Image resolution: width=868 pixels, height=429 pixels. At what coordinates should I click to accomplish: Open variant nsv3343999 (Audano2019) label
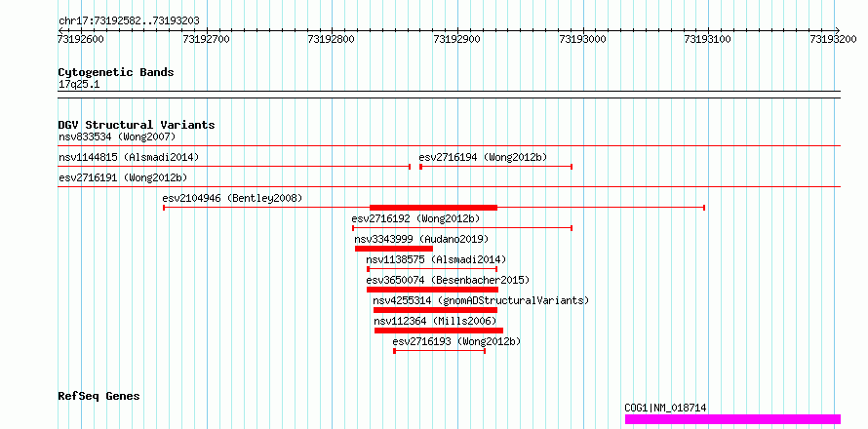click(422, 239)
